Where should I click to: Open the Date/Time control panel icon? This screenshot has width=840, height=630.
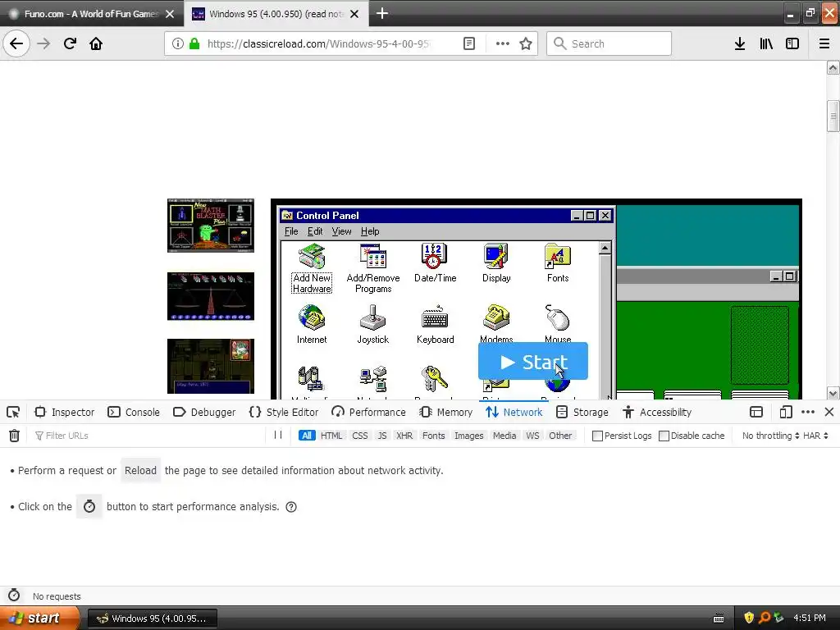435,263
